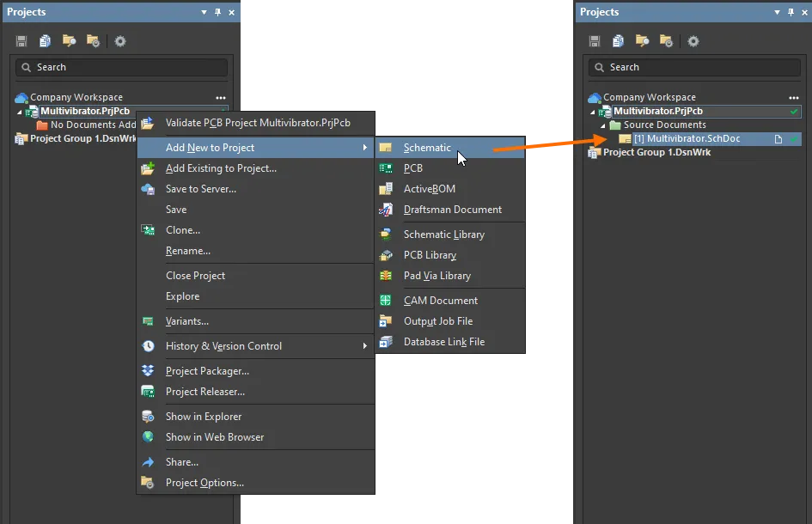Image resolution: width=812 pixels, height=524 pixels.
Task: Click Dropbox icon next to Project Packager
Action: [148, 371]
